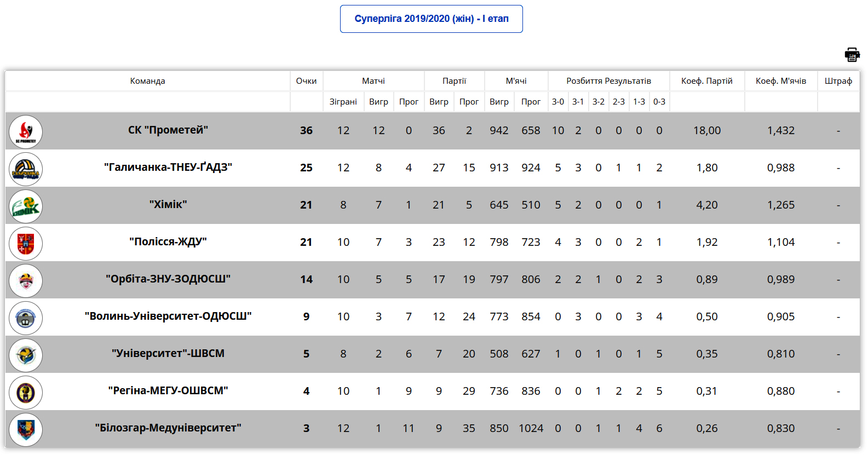Click the Волинь-Університет-ОДЮСШ team logo
The height and width of the screenshot is (455, 868).
click(x=26, y=318)
